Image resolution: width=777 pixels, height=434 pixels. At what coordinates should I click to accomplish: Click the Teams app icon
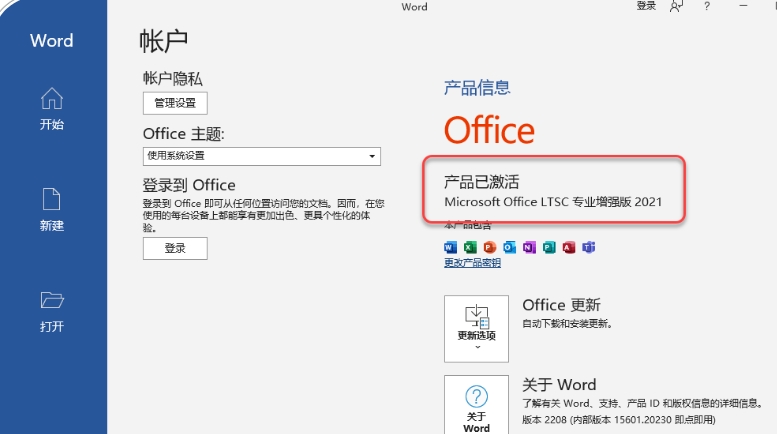(589, 247)
